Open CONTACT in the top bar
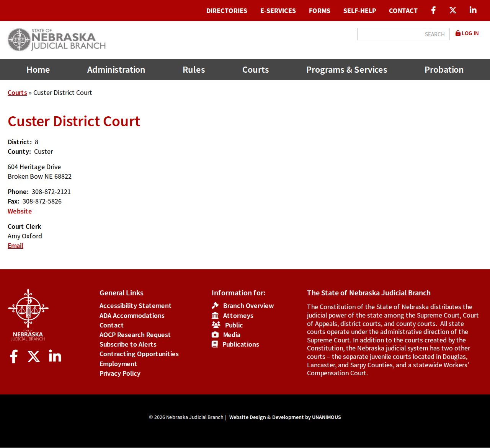Screen dimensions: 490x448 pyautogui.click(x=403, y=11)
